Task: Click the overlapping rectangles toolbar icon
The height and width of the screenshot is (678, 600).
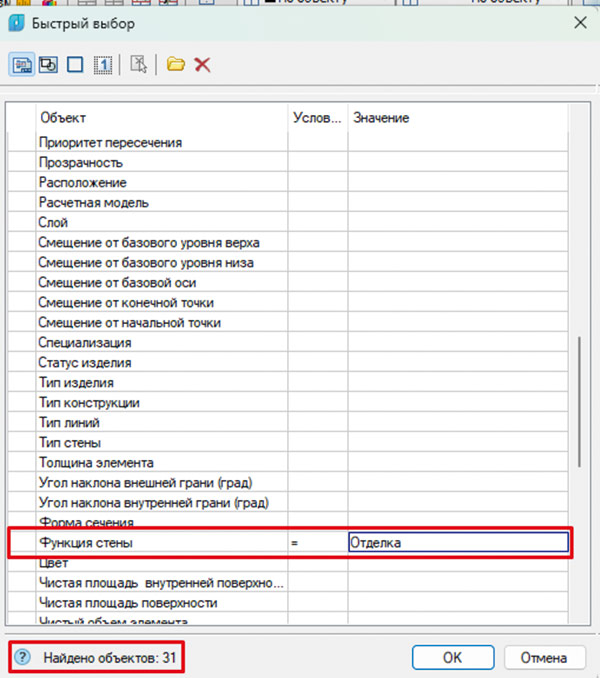Action: [48, 65]
